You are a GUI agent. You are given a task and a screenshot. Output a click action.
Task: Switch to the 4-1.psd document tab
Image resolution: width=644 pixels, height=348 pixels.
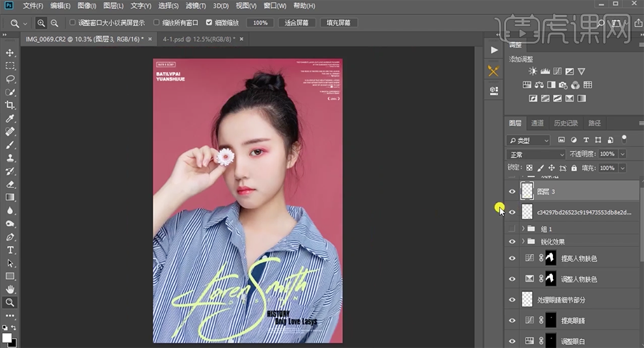(195, 39)
